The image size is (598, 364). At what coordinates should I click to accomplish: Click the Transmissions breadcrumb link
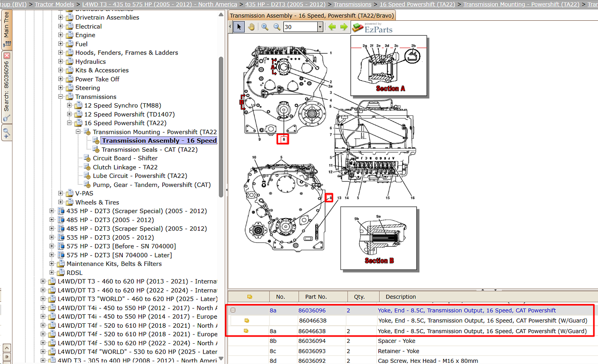(x=352, y=4)
